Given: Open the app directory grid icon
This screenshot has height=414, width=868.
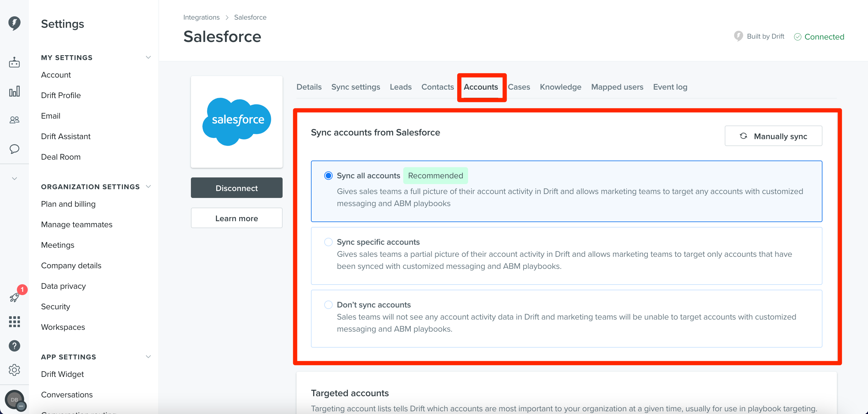Looking at the screenshot, I should coord(14,322).
